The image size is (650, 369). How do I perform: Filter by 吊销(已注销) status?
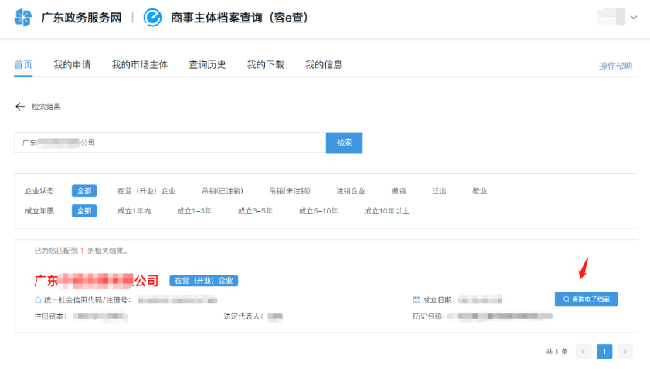pos(222,191)
